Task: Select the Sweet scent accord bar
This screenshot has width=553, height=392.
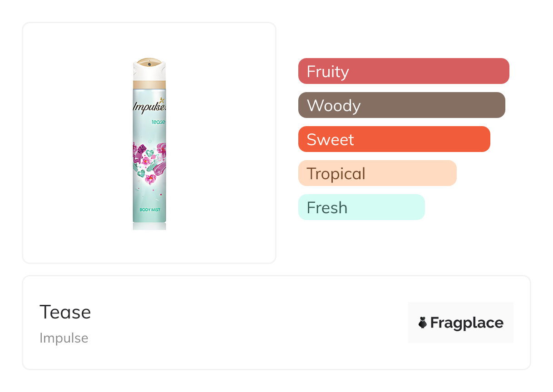Action: point(394,139)
